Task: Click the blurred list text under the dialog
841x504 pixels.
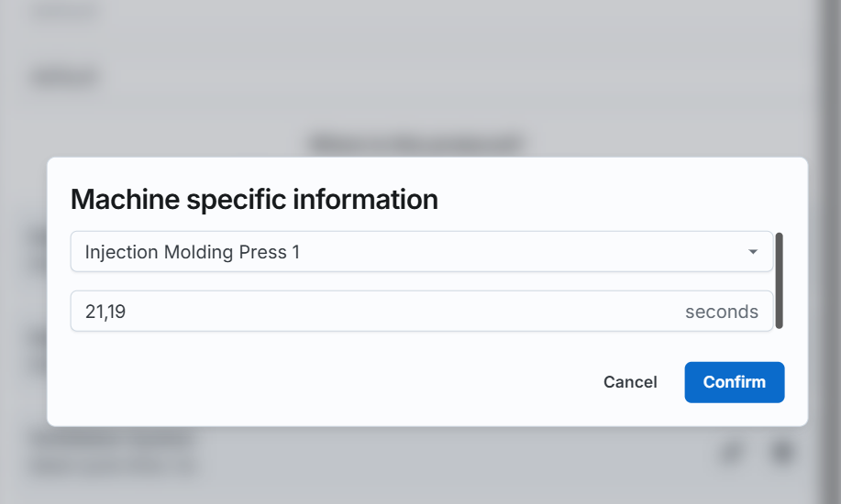Action: [113, 452]
